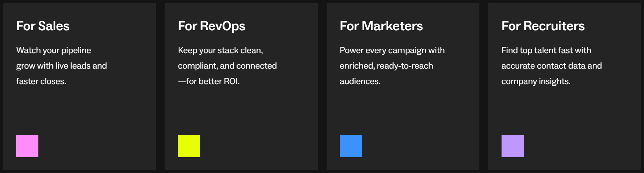Click the blue square in the Marketers card
644x173 pixels.
351,146
